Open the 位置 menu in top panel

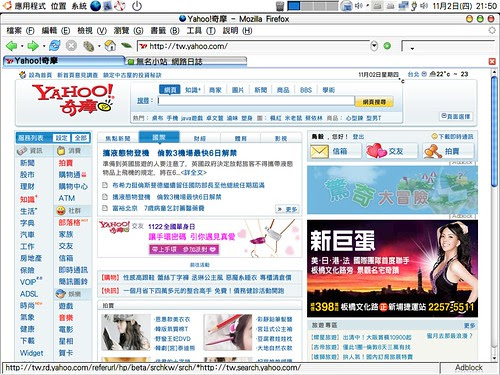[59, 6]
